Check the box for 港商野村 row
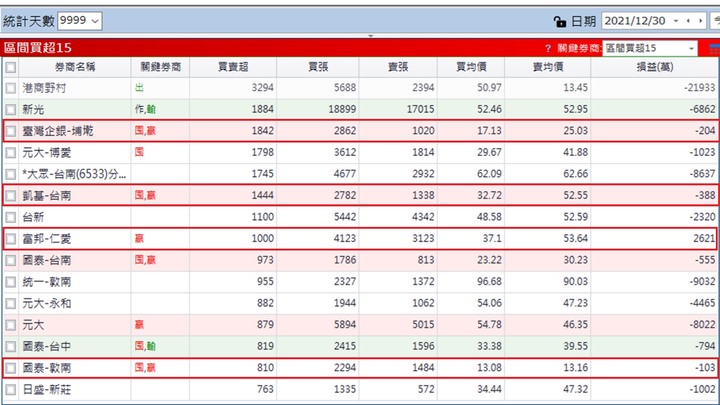This screenshot has width=720, height=405. click(11, 88)
